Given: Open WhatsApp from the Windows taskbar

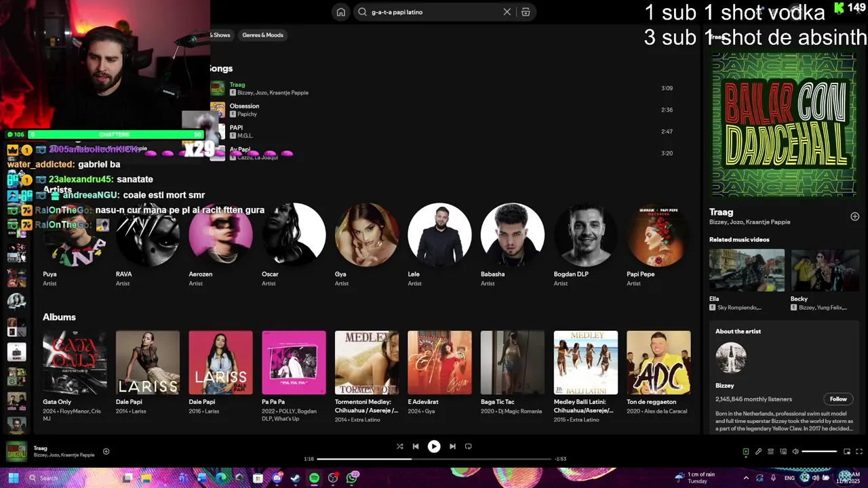Looking at the screenshot, I should click(x=351, y=478).
